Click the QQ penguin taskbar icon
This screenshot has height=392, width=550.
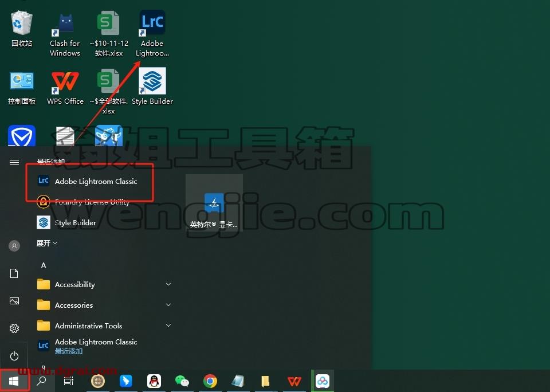(x=154, y=381)
